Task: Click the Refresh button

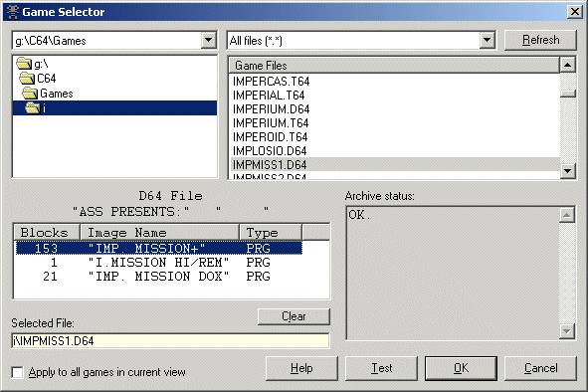Action: tap(540, 40)
